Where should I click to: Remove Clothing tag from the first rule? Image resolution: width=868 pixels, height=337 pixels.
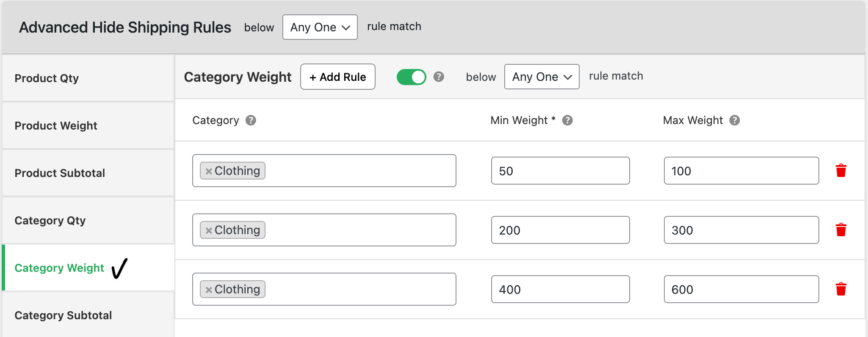click(208, 171)
